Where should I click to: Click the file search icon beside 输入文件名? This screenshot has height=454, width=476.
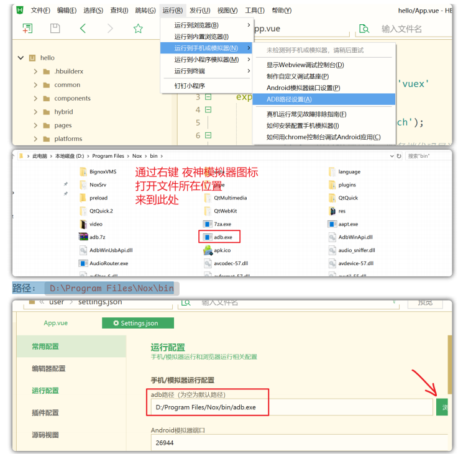click(364, 29)
